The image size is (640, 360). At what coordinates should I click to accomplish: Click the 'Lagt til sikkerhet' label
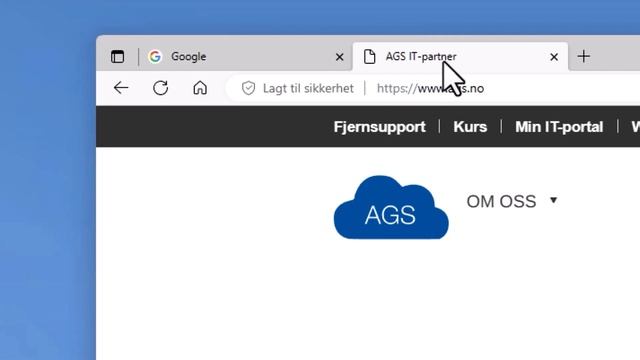pos(308,88)
